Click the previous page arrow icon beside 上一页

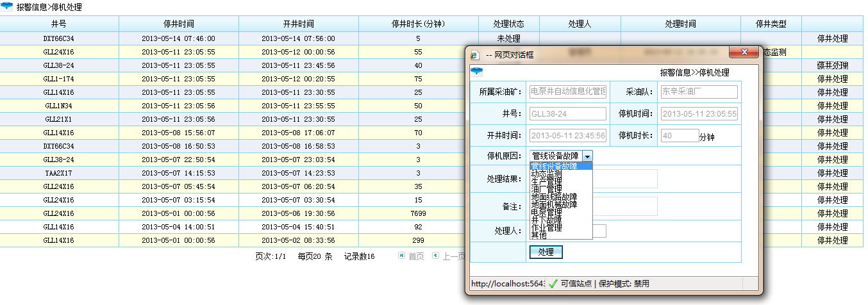(x=435, y=256)
